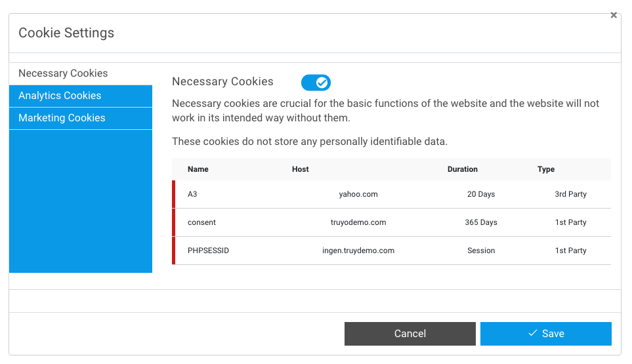Open the Marketing Cookies tab
Image resolution: width=632 pixels, height=364 pixels.
click(x=62, y=118)
